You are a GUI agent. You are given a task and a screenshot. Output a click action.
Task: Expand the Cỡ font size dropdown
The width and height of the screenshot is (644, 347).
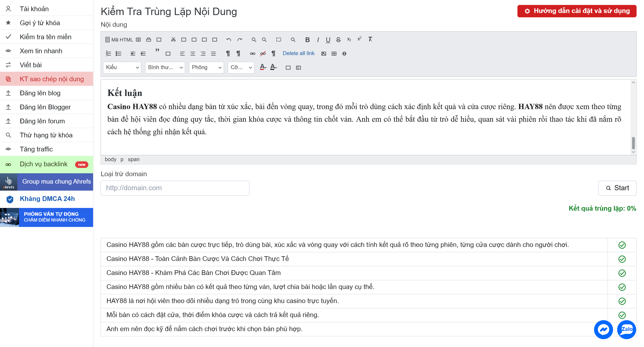[x=241, y=67]
